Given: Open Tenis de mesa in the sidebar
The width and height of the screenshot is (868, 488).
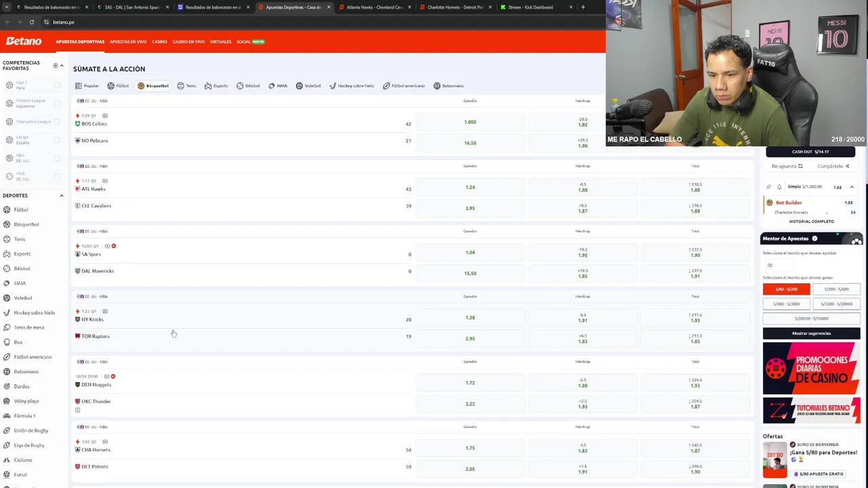Looking at the screenshot, I should pos(24,327).
